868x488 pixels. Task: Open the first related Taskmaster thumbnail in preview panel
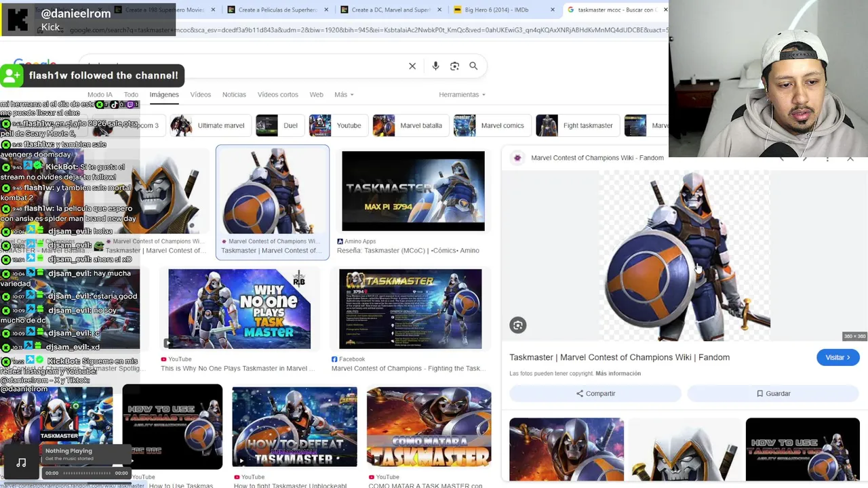[566, 449]
